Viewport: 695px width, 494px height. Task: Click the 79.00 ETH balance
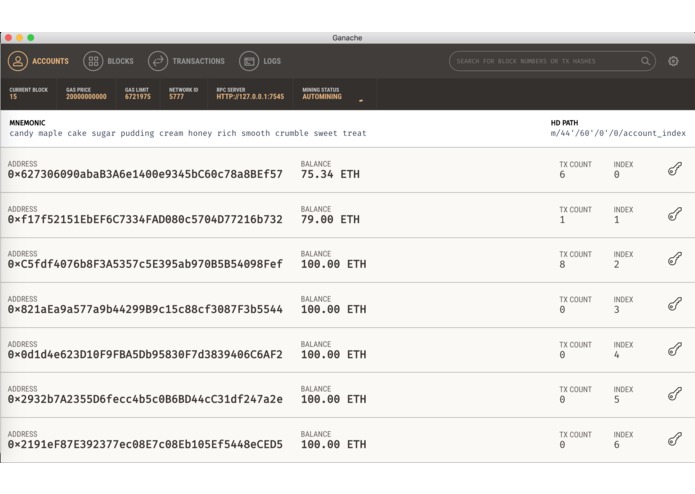330,220
